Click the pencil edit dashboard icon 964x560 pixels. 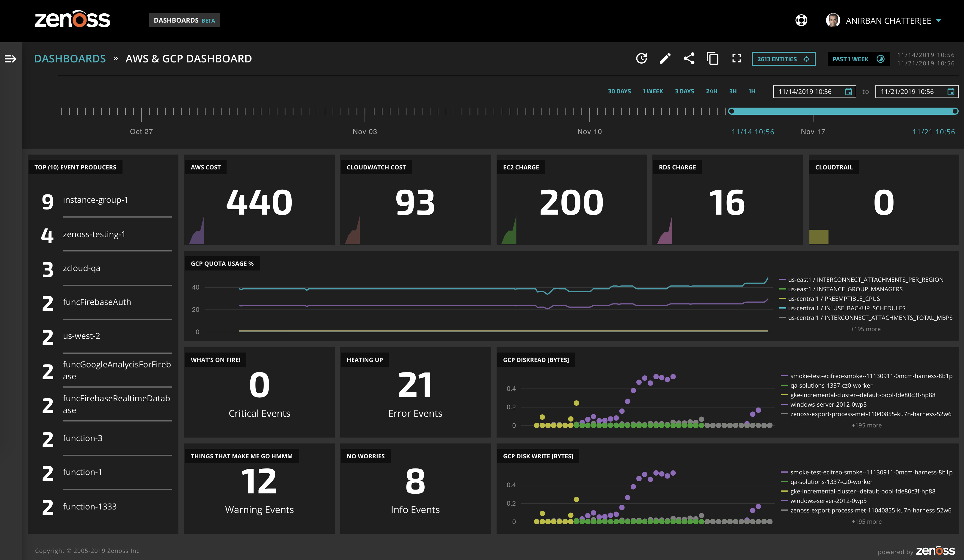pyautogui.click(x=665, y=59)
